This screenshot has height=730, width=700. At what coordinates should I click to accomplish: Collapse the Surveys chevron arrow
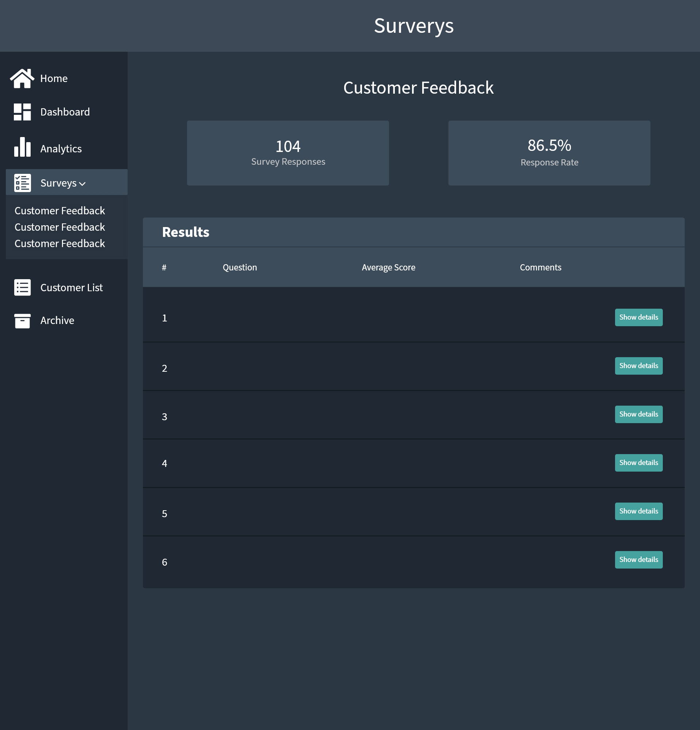(x=82, y=184)
